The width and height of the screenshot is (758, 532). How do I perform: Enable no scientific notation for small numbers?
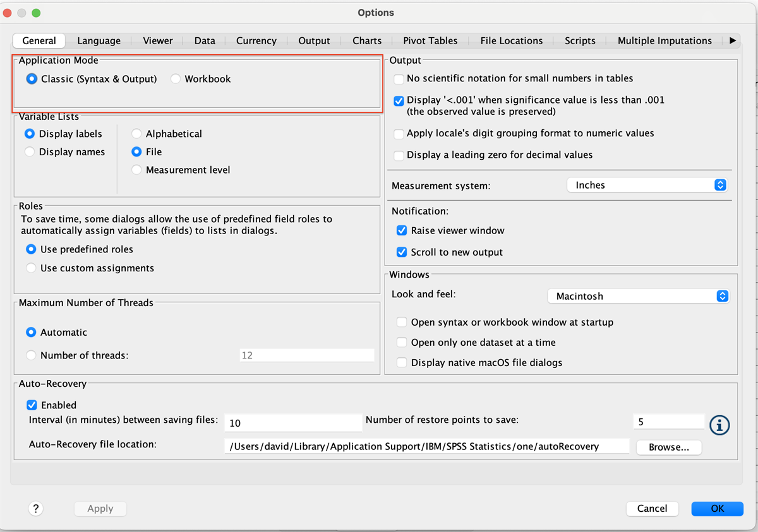[399, 79]
